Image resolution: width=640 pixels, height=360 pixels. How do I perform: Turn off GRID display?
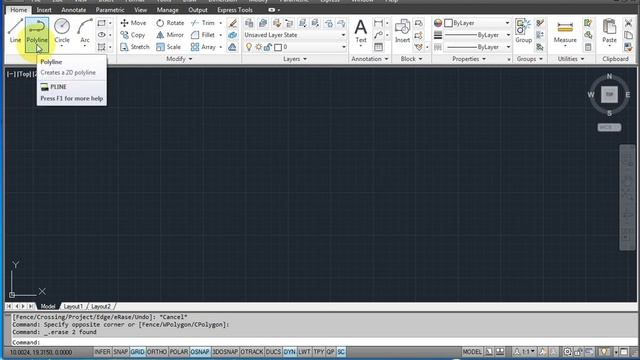[x=138, y=352]
